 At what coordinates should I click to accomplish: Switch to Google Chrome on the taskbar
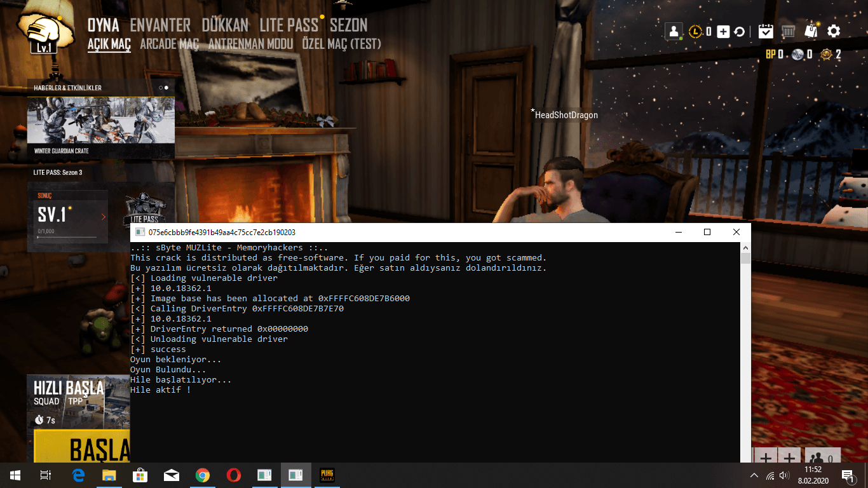click(x=203, y=475)
